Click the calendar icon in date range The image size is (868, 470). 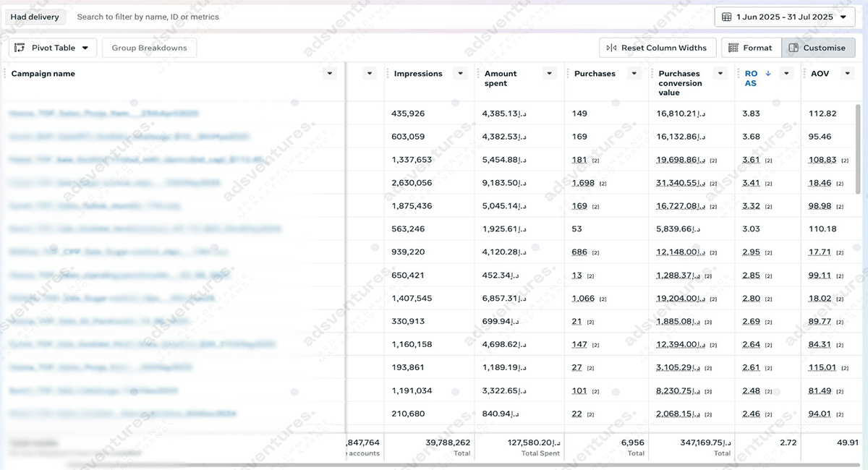(726, 17)
